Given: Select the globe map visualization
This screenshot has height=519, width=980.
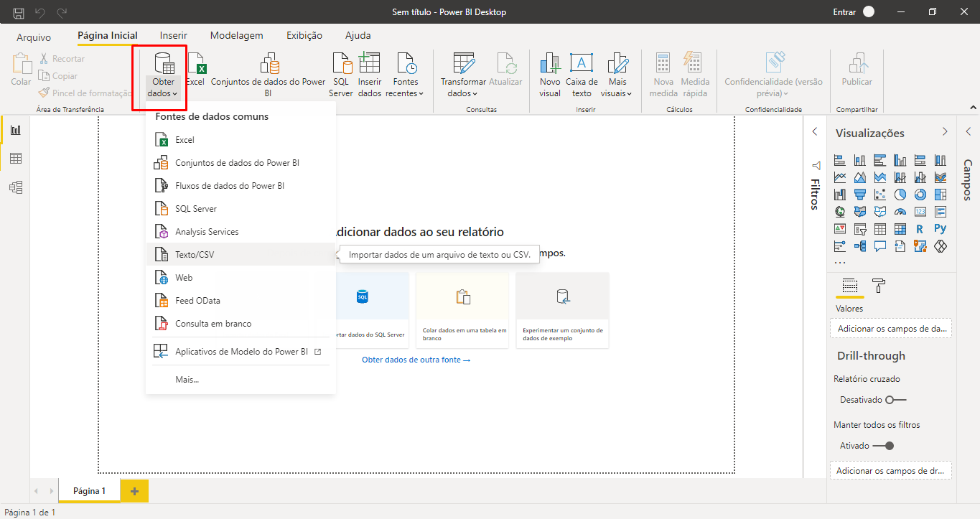Looking at the screenshot, I should point(840,211).
